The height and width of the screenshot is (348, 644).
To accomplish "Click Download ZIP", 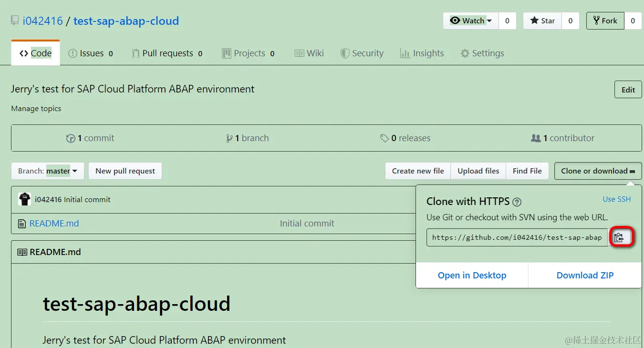I will tap(585, 276).
